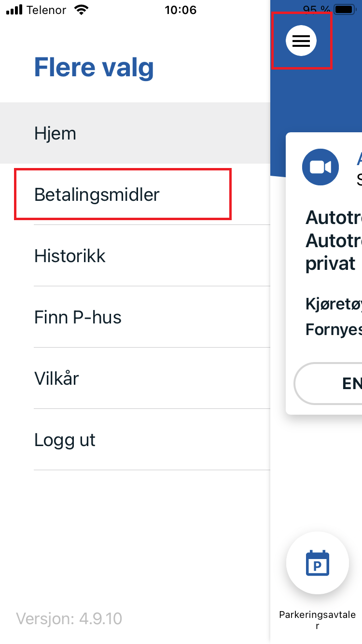Tap the Parkeringsavtaler label text
Screen dimensions: 362x644
318,620
